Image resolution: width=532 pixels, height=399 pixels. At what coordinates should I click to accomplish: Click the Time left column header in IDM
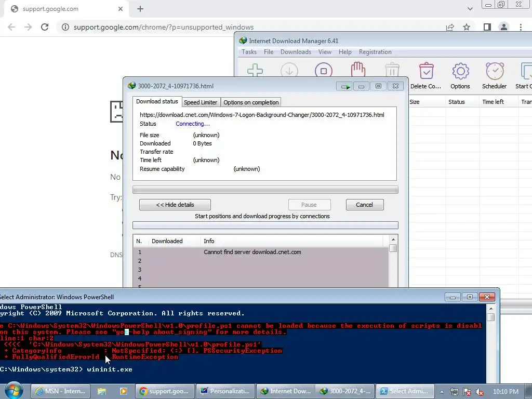coord(499,102)
